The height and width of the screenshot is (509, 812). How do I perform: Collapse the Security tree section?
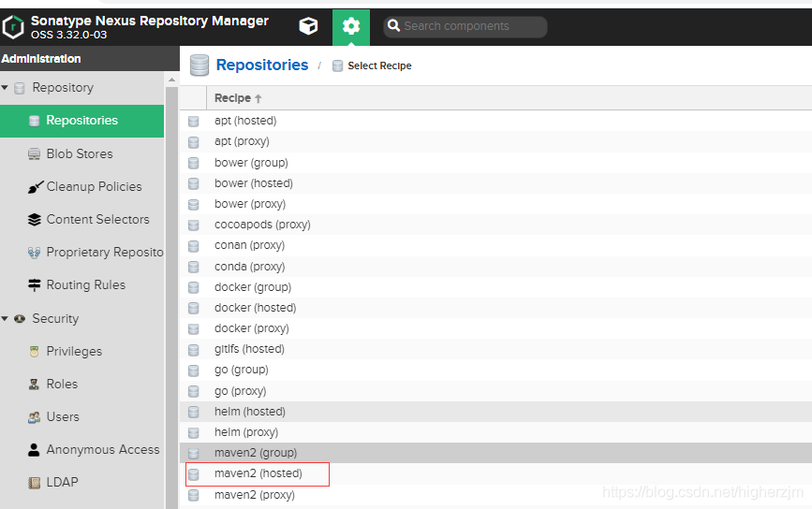[5, 319]
